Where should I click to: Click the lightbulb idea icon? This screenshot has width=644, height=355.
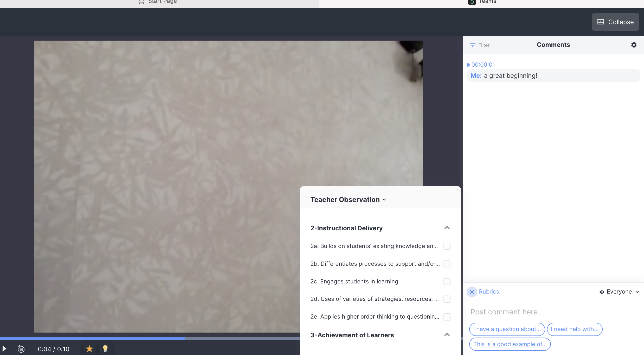[x=105, y=349]
